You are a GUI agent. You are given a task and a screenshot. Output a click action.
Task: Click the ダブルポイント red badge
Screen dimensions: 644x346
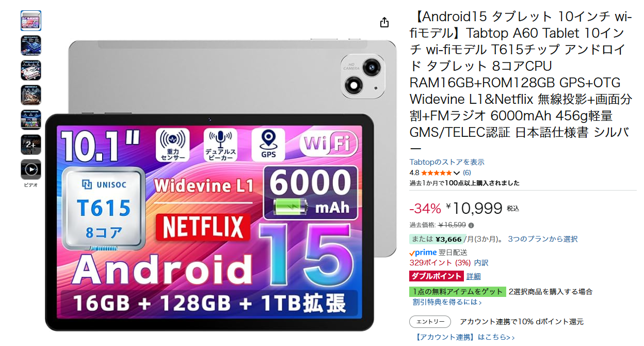[x=437, y=276]
